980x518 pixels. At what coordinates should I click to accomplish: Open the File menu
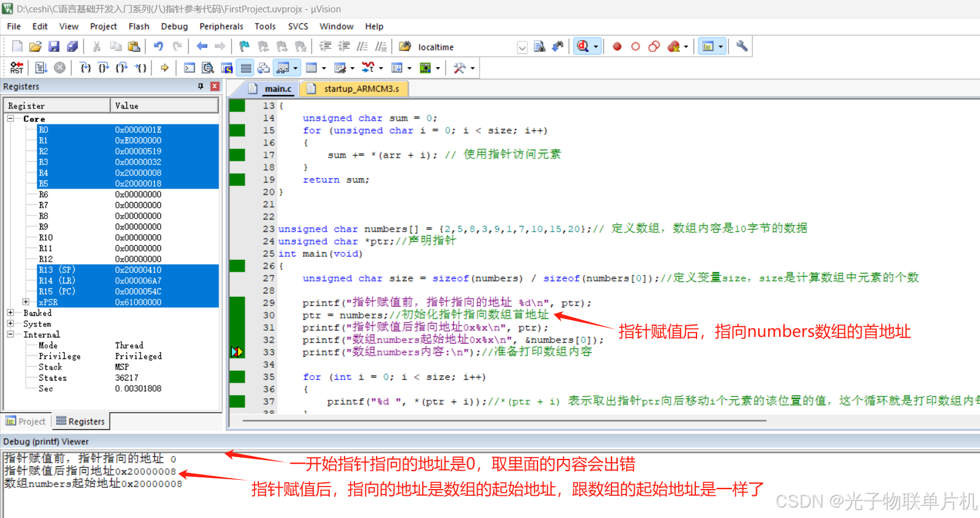click(x=14, y=26)
